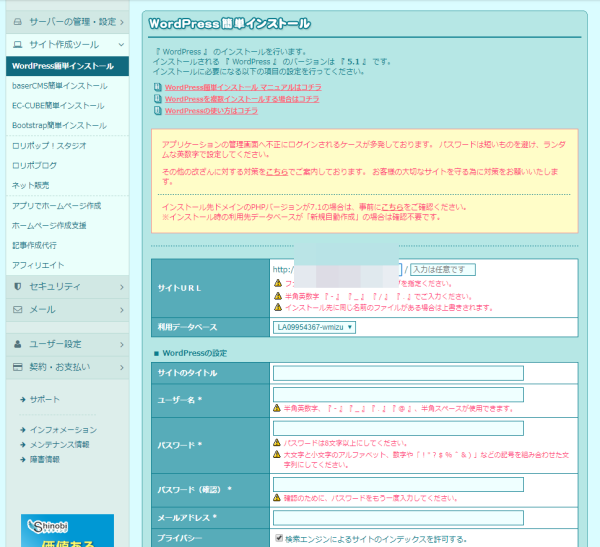
Task: Open the 利用データベース dropdown
Action: (314, 327)
